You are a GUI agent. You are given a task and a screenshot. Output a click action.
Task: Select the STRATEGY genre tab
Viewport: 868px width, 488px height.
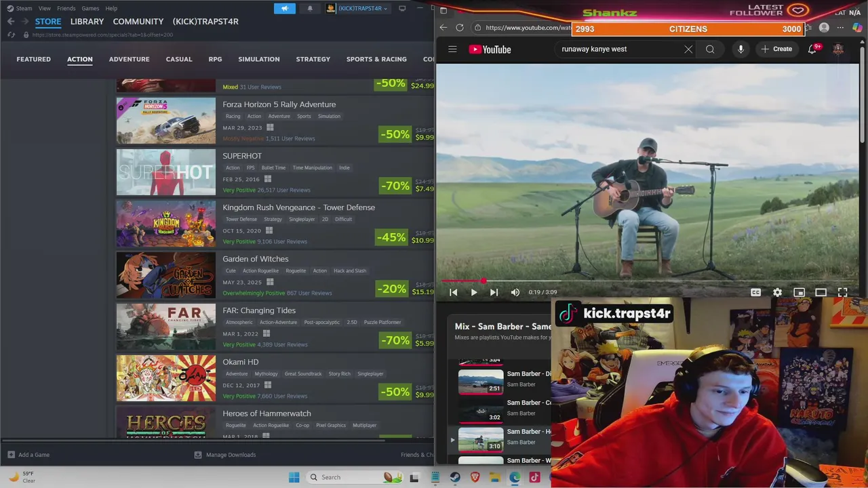point(313,59)
